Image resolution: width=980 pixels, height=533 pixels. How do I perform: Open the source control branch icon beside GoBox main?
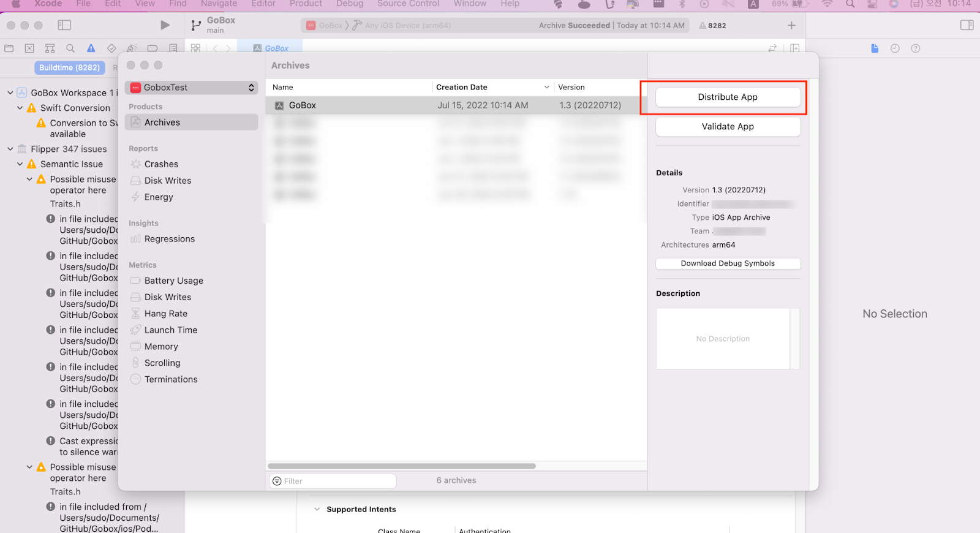[x=196, y=25]
